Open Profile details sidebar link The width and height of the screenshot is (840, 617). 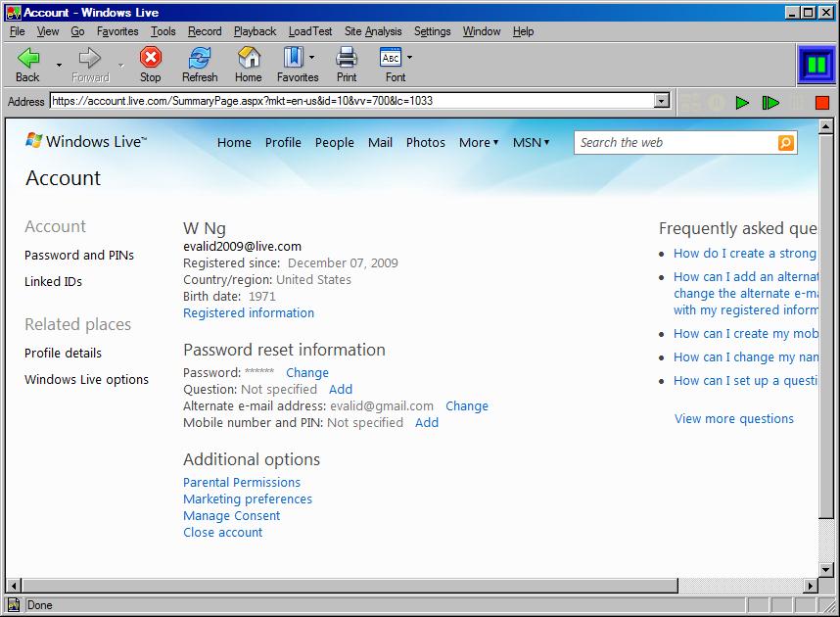point(63,354)
